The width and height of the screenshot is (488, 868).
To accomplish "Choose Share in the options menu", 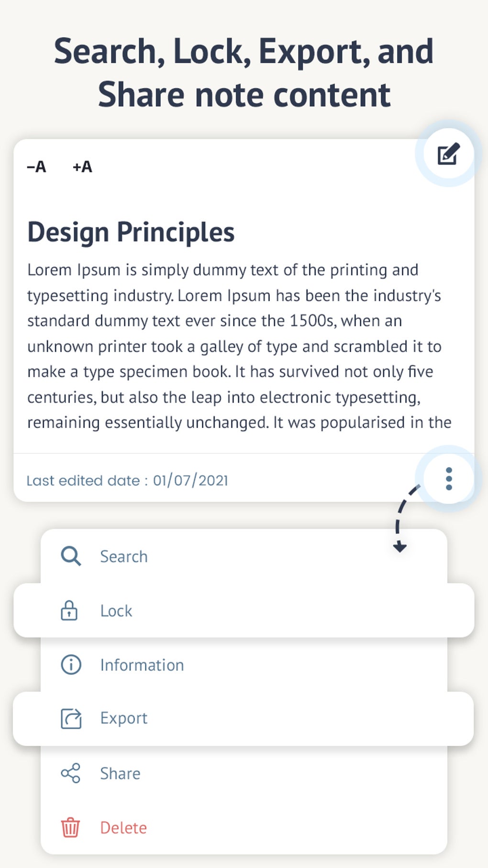I will (x=120, y=774).
